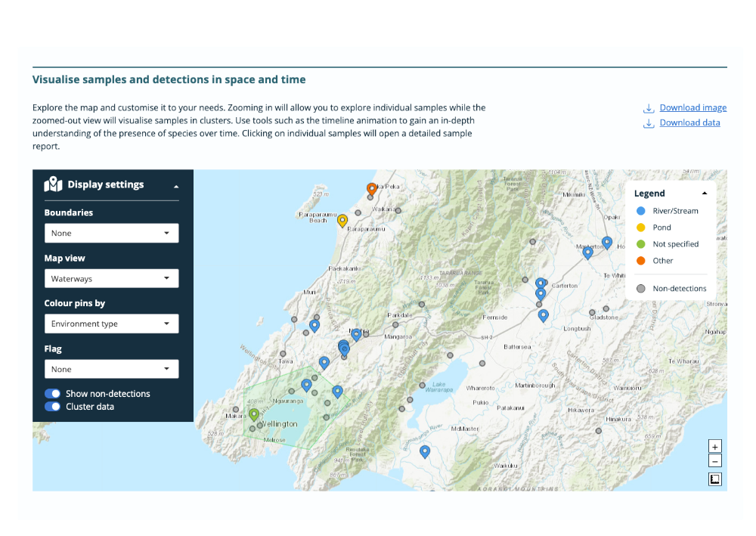Viewport: 756px width, 536px height.
Task: Click the map icon in Display settings header
Action: tap(53, 184)
